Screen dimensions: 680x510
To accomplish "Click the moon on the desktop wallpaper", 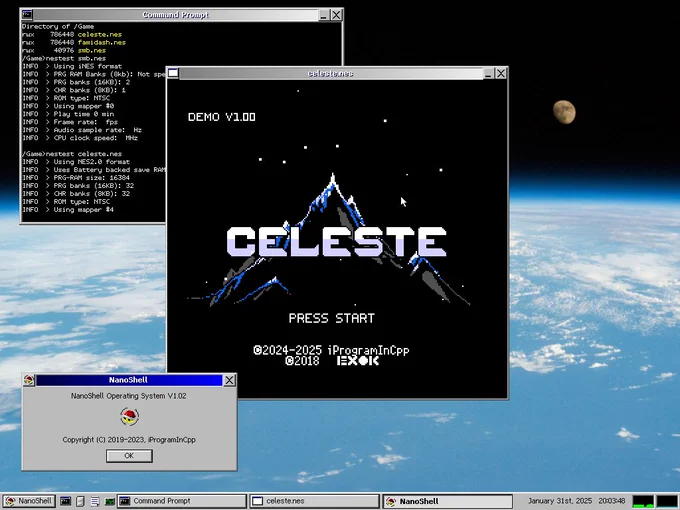I will click(x=564, y=112).
